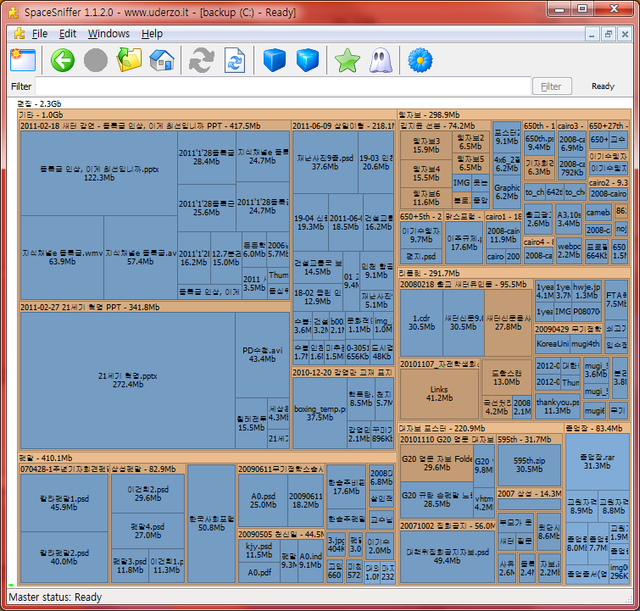
Task: Select the 43.4Mb .avi block beside the 272.4Mb pptx
Action: click(262, 355)
